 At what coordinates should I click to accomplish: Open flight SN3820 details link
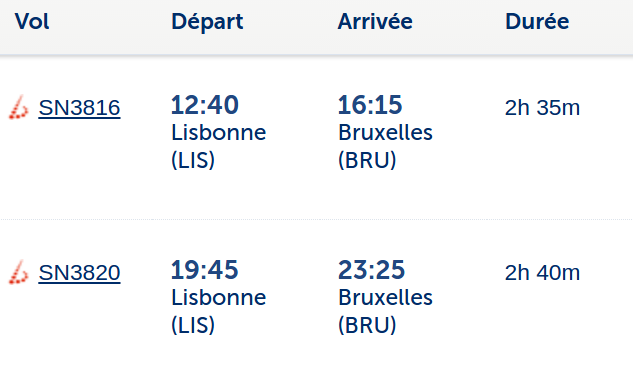pyautogui.click(x=80, y=273)
